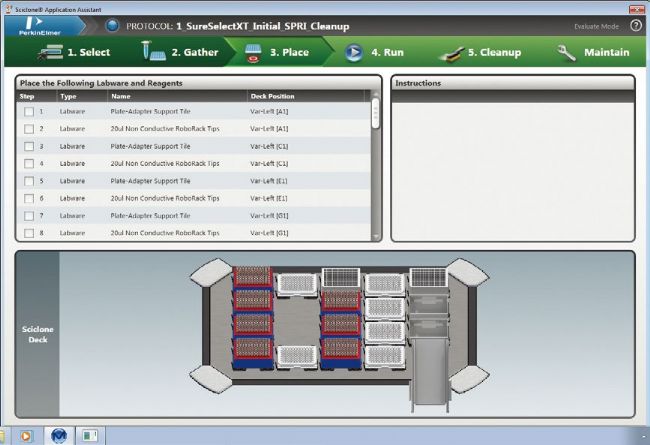This screenshot has height=445, width=650.
Task: Click the labware list scrollbar thumb
Action: click(x=376, y=113)
